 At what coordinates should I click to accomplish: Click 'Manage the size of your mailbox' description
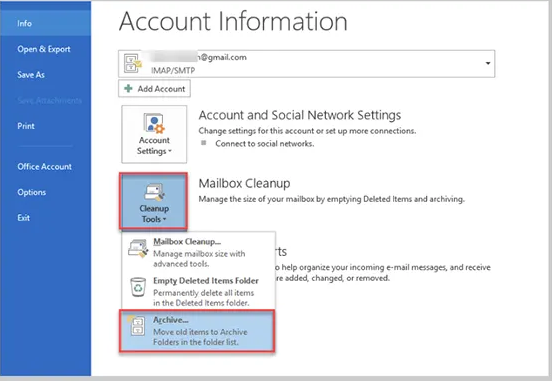coord(331,199)
